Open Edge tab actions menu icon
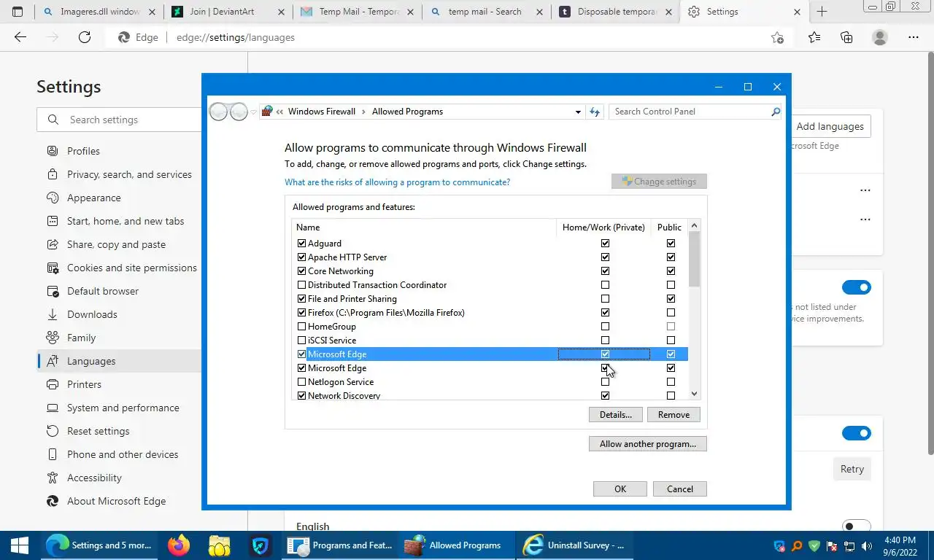This screenshot has height=560, width=934. pyautogui.click(x=18, y=12)
